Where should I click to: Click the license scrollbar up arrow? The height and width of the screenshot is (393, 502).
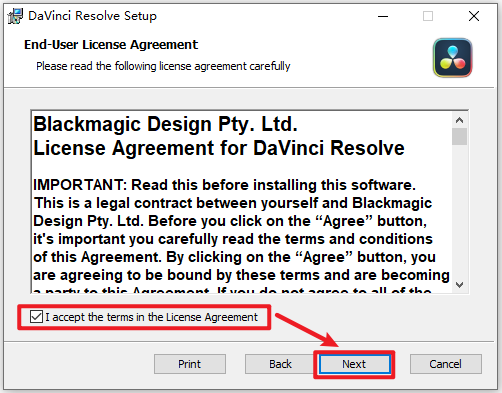coord(460,120)
